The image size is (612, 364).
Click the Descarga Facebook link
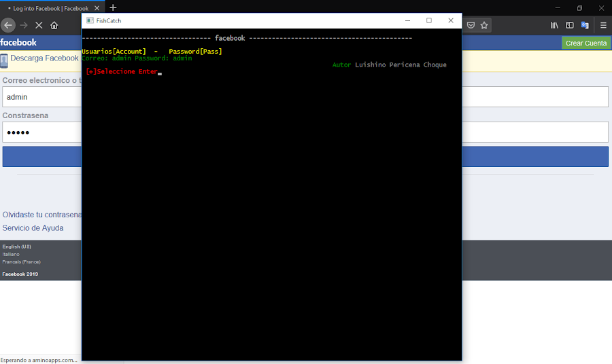(x=44, y=58)
